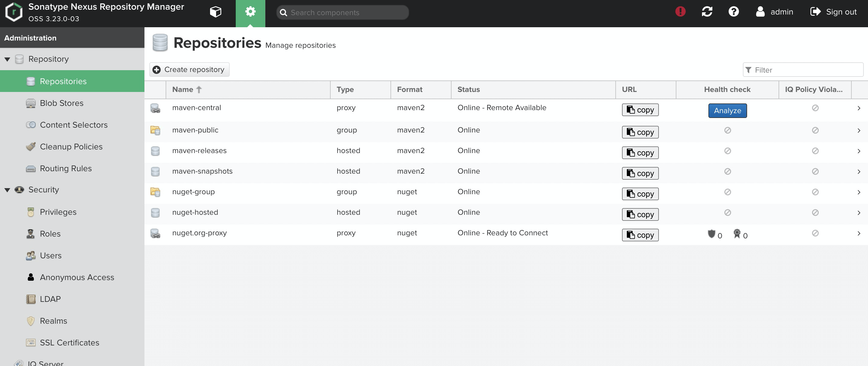The image size is (868, 366).
Task: Copy URL of maven-central
Action: (640, 110)
